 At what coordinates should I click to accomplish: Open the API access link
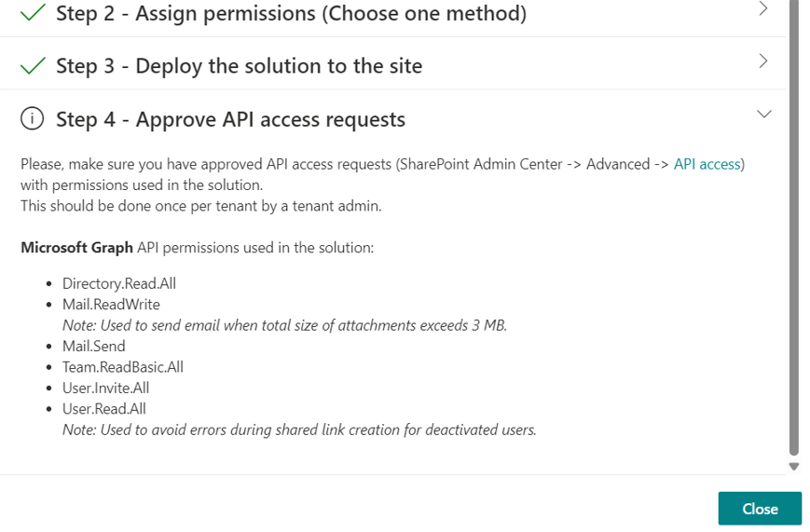click(707, 164)
